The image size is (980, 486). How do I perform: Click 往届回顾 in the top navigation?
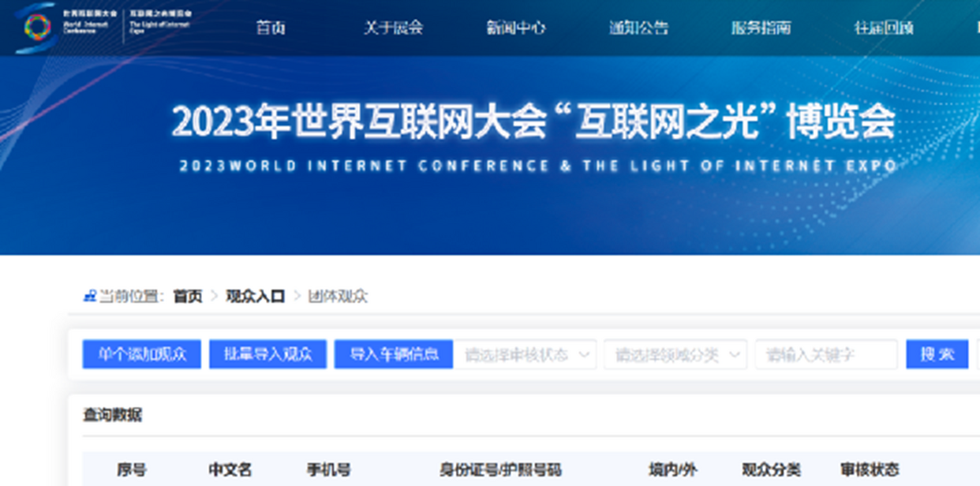click(884, 28)
